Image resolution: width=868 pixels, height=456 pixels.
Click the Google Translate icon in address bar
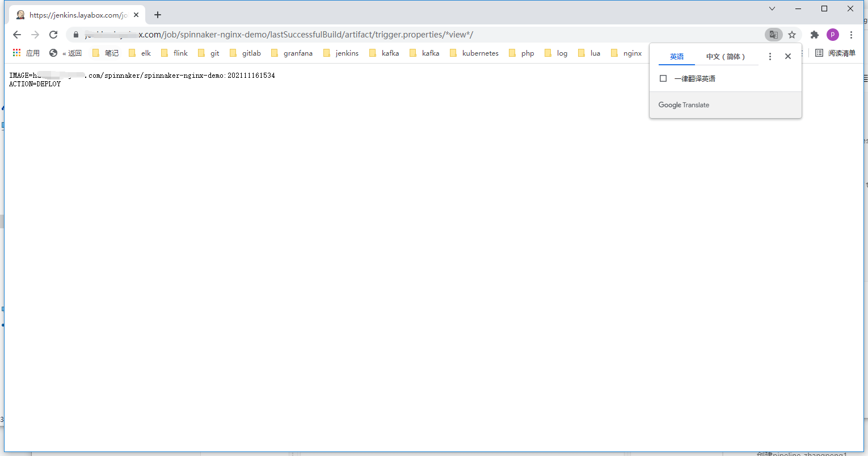click(x=773, y=35)
